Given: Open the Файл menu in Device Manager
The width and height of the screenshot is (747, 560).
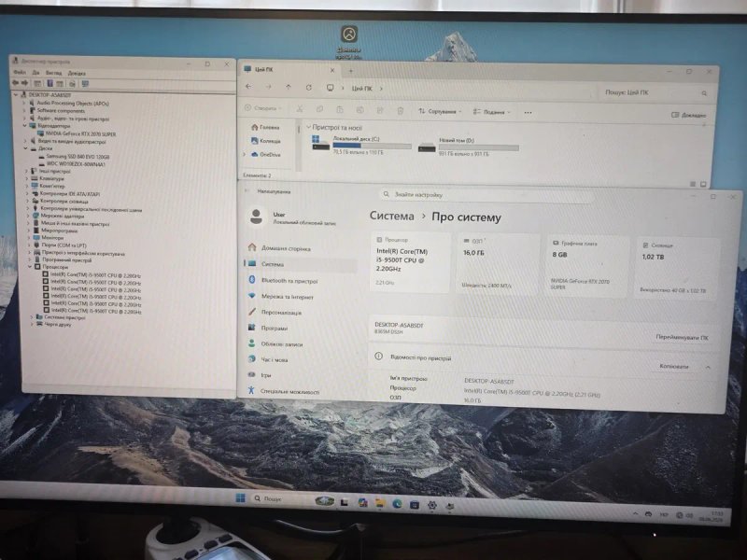Looking at the screenshot, I should [20, 73].
